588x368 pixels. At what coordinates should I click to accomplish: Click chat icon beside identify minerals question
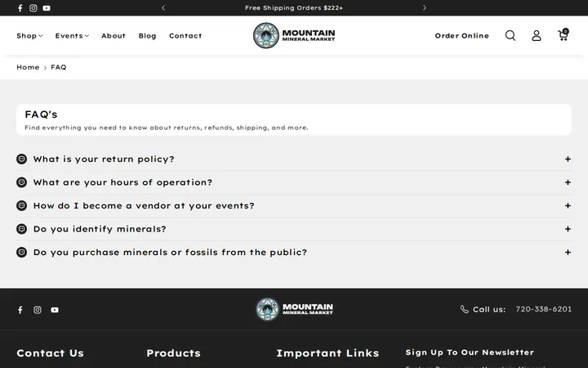pyautogui.click(x=22, y=229)
